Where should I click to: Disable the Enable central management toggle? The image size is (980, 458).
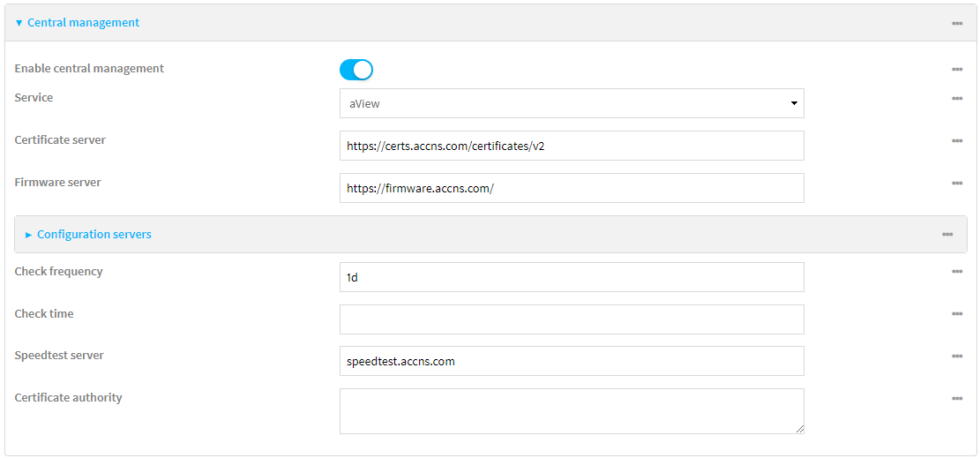[x=356, y=70]
